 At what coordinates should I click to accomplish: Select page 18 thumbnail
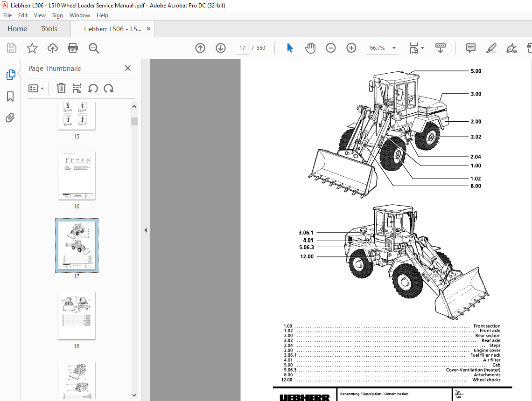tap(77, 316)
